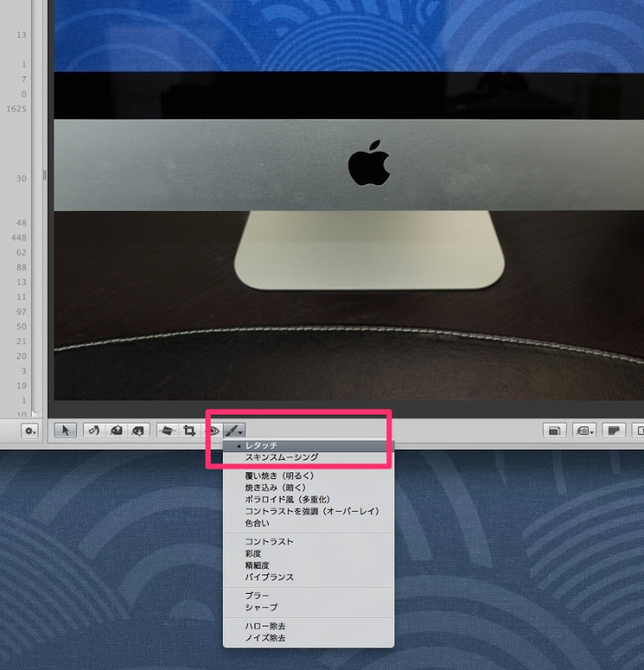This screenshot has height=670, width=644.
Task: Activate the Crop tool
Action: click(189, 430)
